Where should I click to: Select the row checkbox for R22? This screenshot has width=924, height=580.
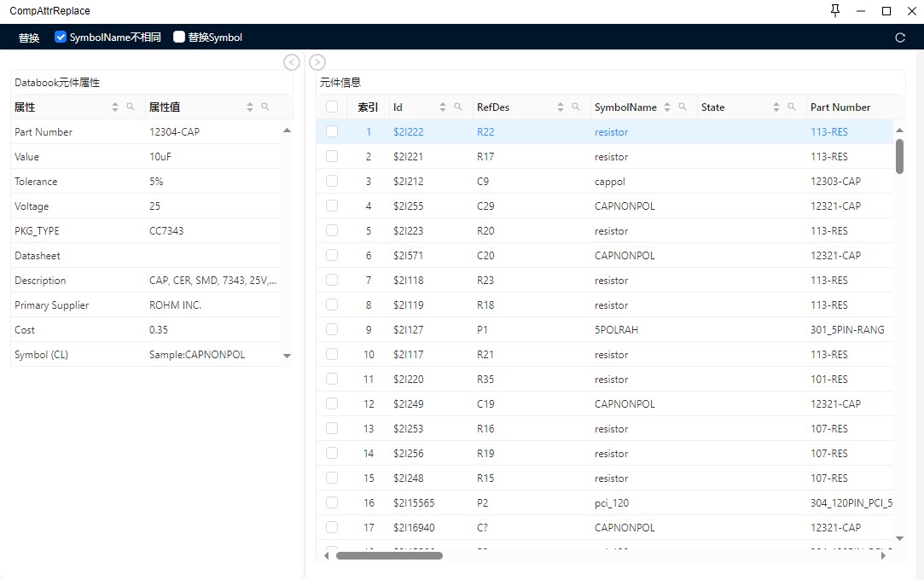click(x=332, y=131)
